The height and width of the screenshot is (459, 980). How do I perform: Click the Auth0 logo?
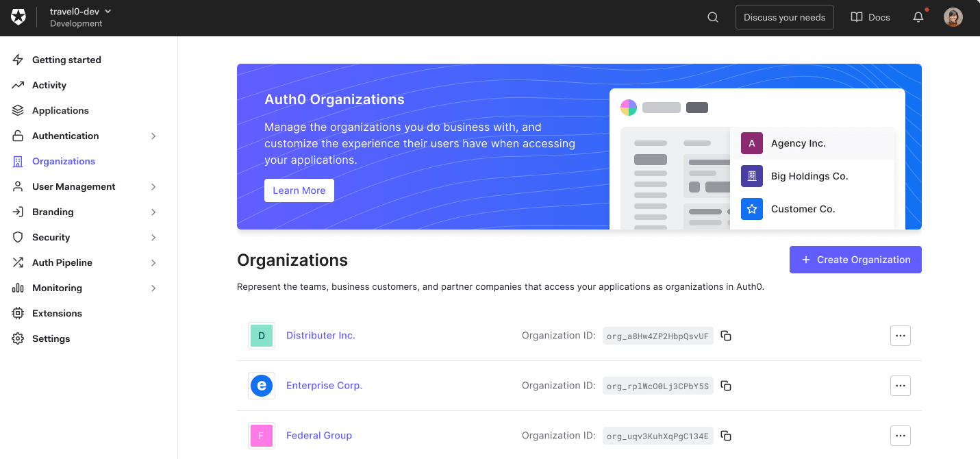pos(18,16)
